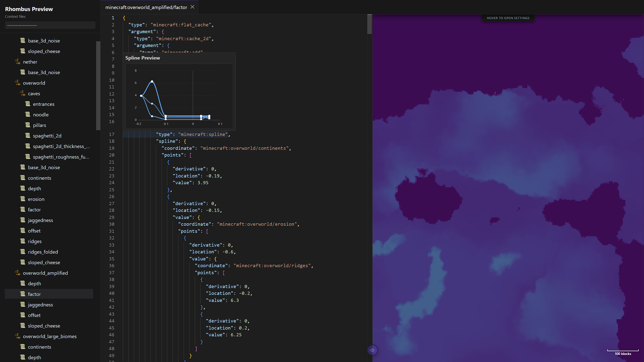Open continents under the overworld_large_biomes folder

click(x=39, y=347)
